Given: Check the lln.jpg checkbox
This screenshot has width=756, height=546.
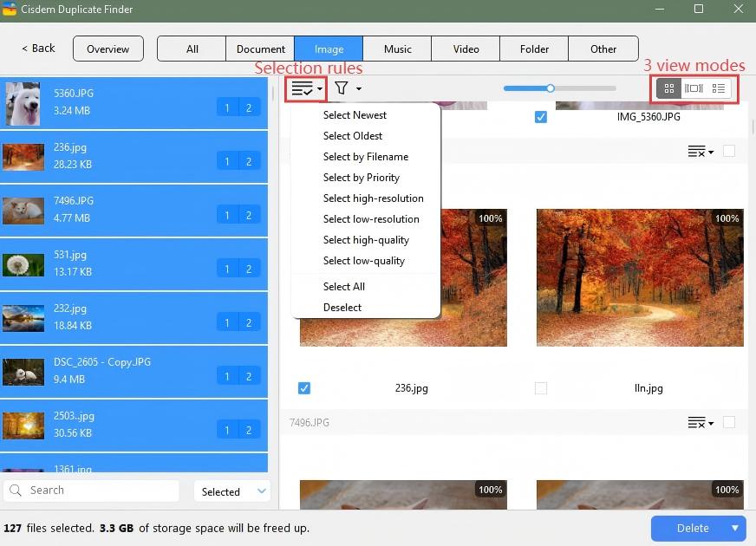Looking at the screenshot, I should click(541, 388).
